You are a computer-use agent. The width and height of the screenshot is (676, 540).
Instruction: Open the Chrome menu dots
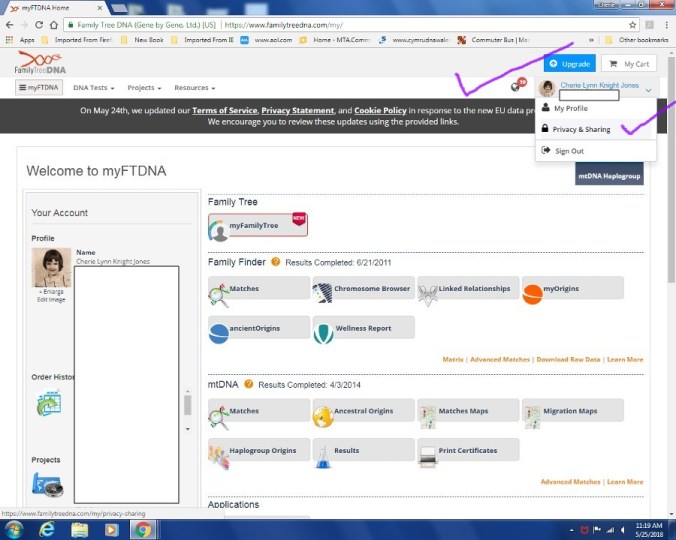tap(667, 25)
